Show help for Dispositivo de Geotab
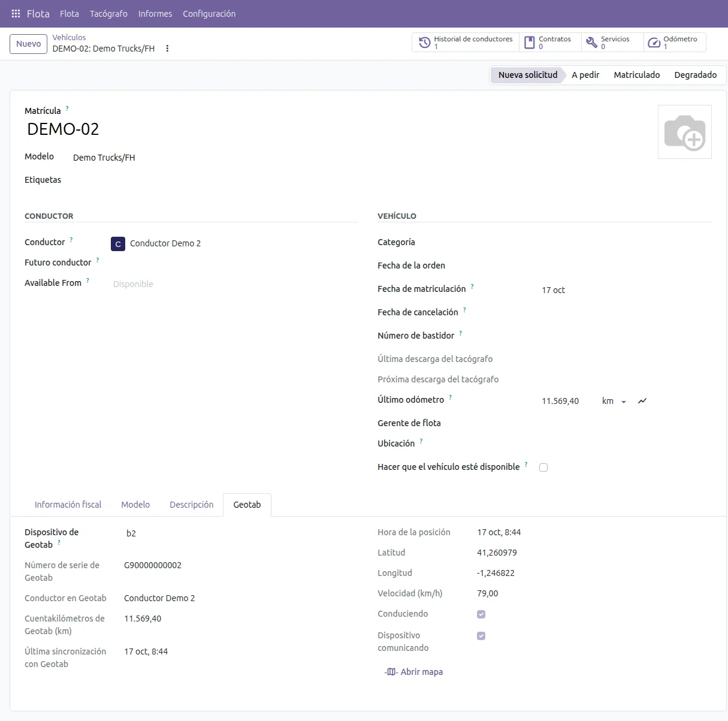728x721 pixels. (x=59, y=542)
